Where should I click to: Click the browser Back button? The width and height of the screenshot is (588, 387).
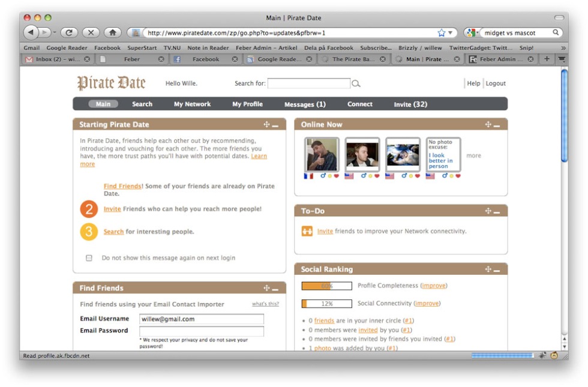[x=31, y=32]
